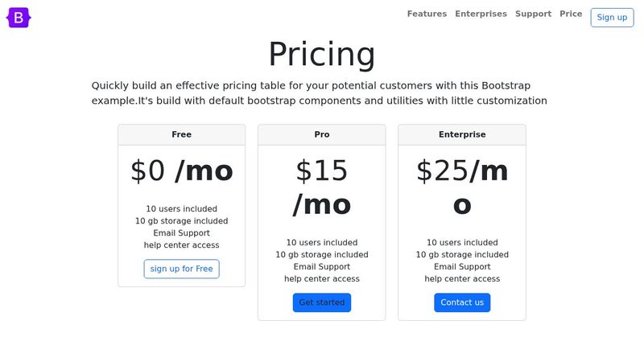Click the $15 /mo price text

(x=321, y=187)
